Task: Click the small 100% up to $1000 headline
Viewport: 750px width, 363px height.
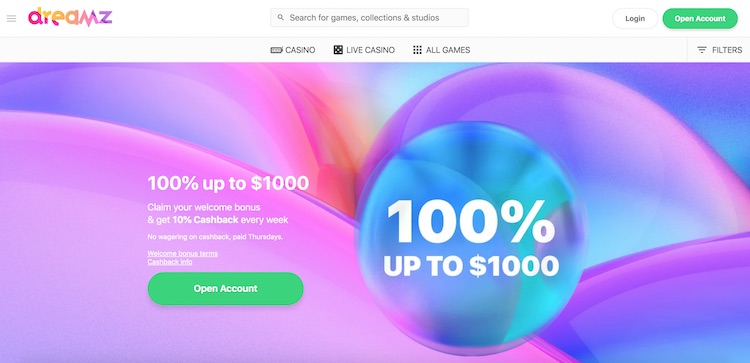Action: tap(228, 183)
